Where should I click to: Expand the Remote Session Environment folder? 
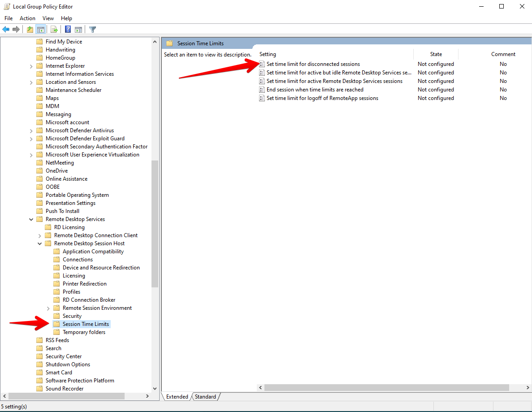(48, 308)
